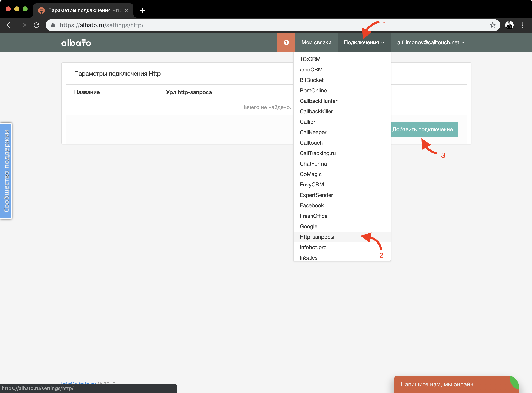Select CoMagic in the dropdown
Viewport: 532px width, 393px height.
pyautogui.click(x=342, y=174)
